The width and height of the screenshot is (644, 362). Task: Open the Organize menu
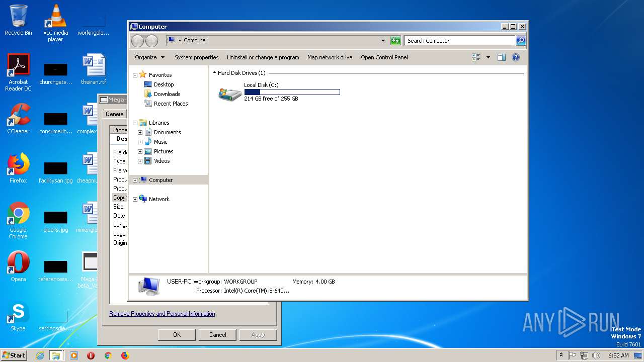click(149, 57)
